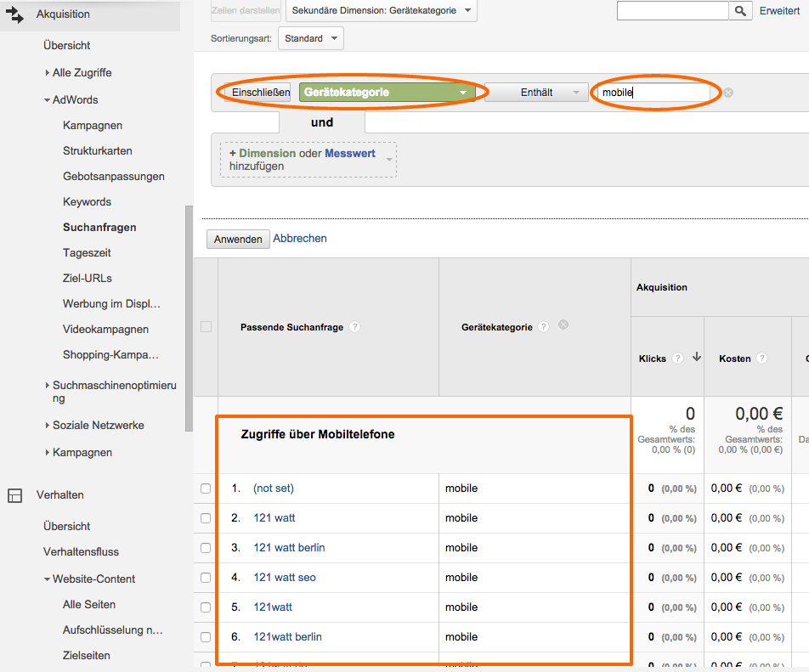The image size is (809, 672).
Task: Open the Sekundäre Dimension dropdown
Action: click(382, 11)
